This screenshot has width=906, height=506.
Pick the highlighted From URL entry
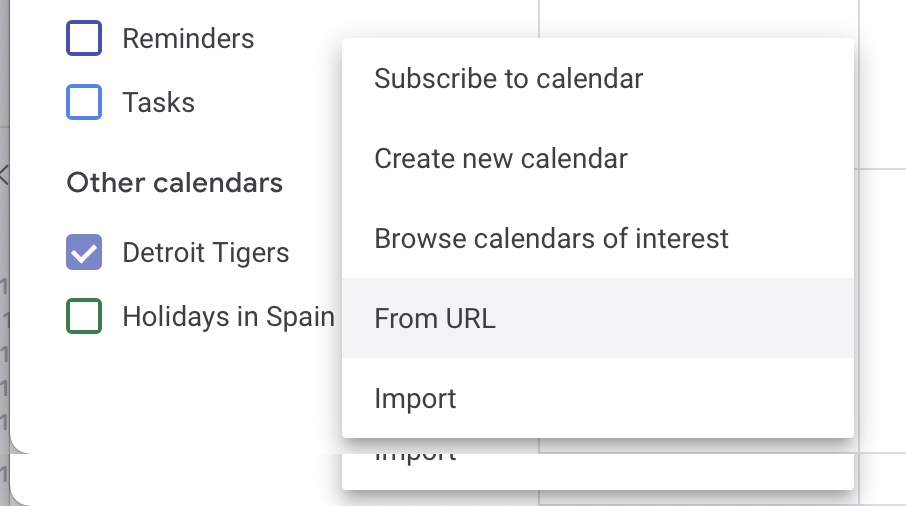(597, 318)
